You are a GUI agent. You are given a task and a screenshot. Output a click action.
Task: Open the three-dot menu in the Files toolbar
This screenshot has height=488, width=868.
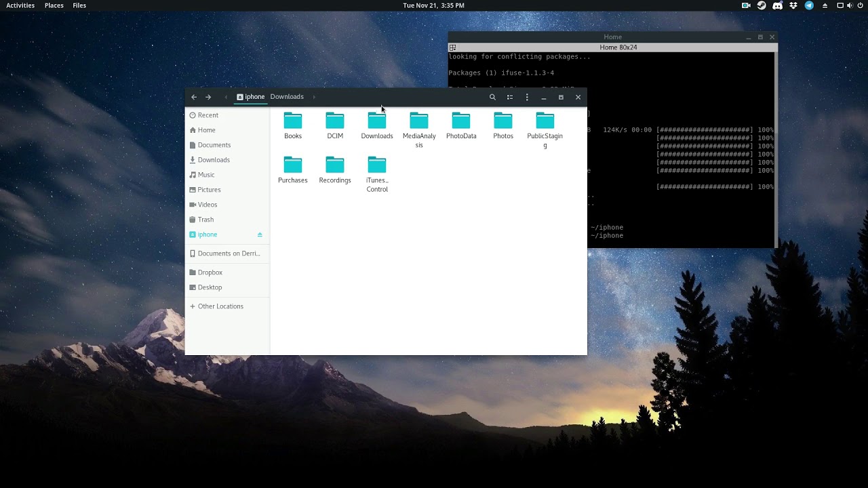[527, 97]
